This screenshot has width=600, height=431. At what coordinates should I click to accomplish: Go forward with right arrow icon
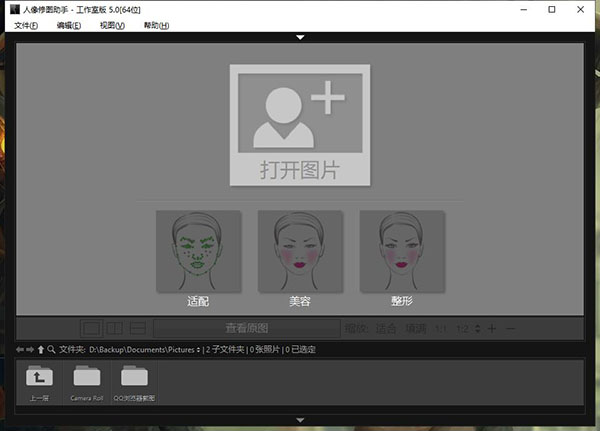tap(30, 349)
